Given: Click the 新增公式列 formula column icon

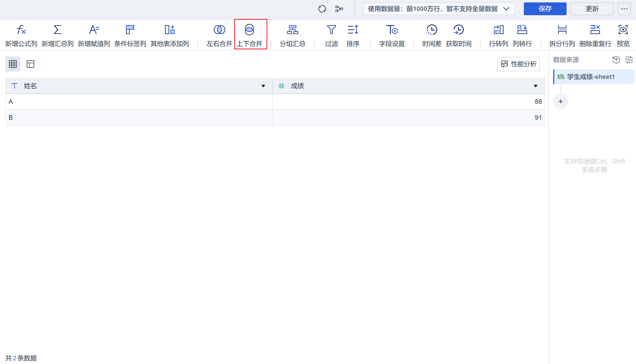Looking at the screenshot, I should [21, 30].
